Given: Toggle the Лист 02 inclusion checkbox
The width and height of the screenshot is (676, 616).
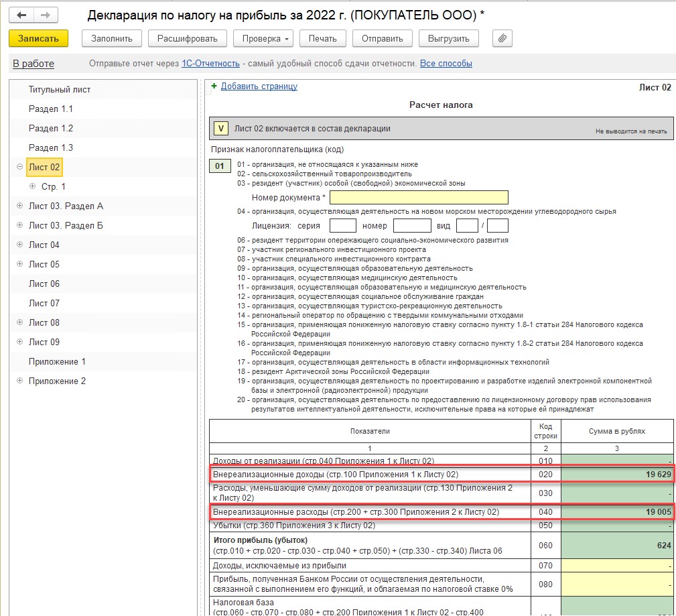Looking at the screenshot, I should tap(221, 129).
